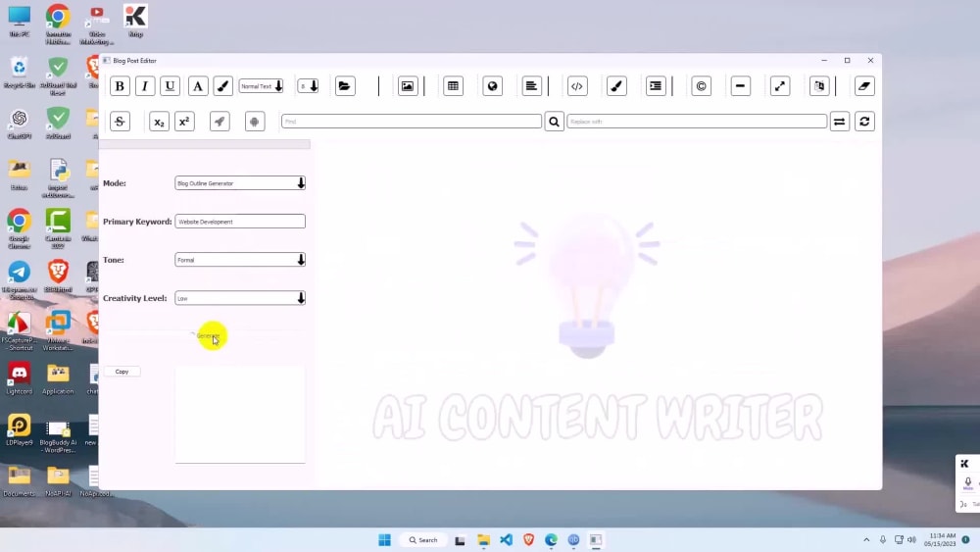
Task: Click the Primary Keyword input field
Action: point(240,222)
